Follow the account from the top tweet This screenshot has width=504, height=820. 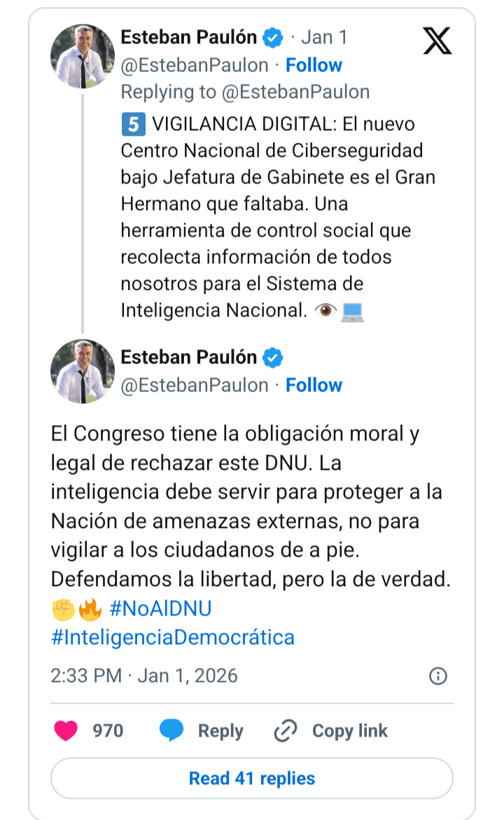(x=314, y=65)
